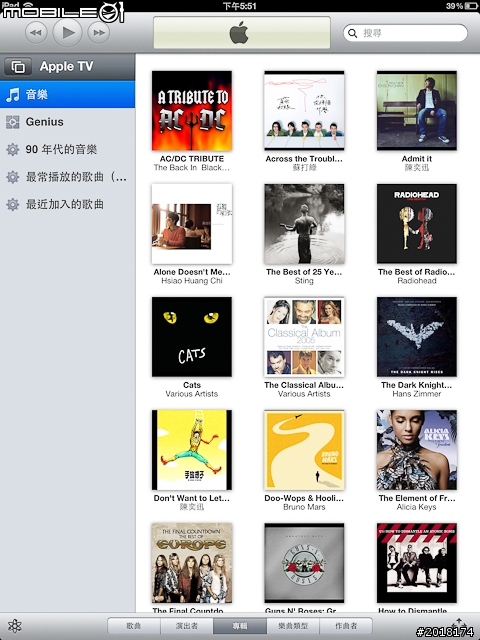Screen dimensions: 480x640
Task: Click artist name Hans Zimmer
Action: pos(417,394)
